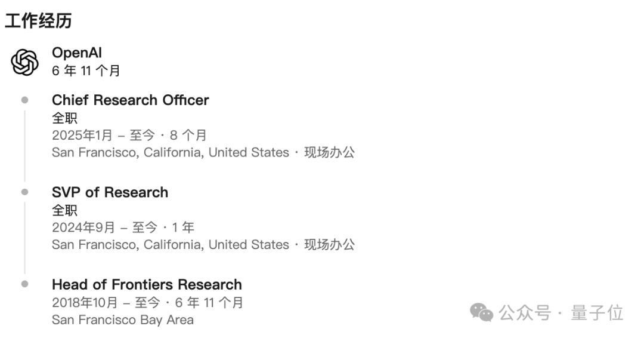Click the first 现场办公 on-site label
The image size is (644, 338).
tap(329, 152)
